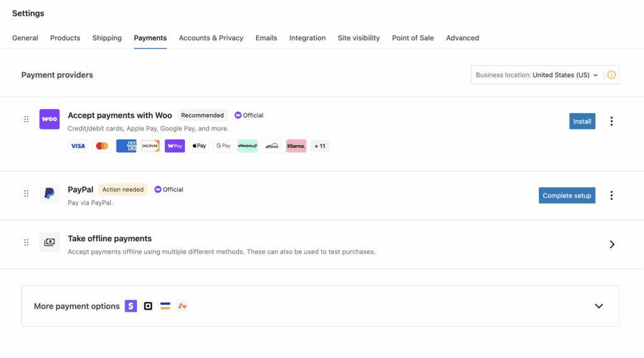
Task: Click the Visa card icon
Action: coord(77,146)
